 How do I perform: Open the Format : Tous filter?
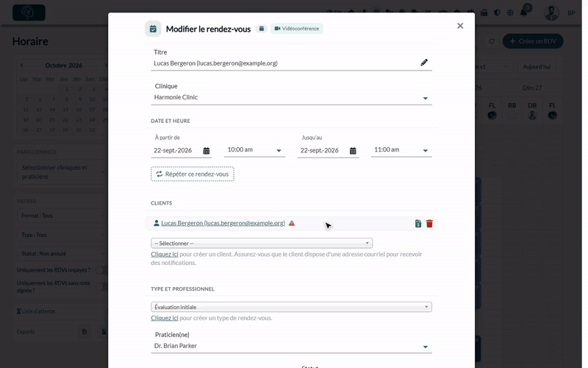(62, 216)
